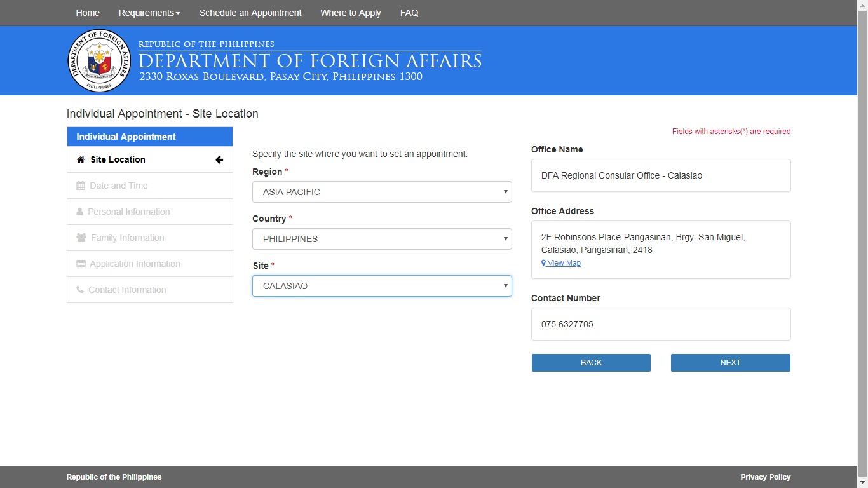Click the person icon next to Personal Information
Screen dimensions: 868x488
pyautogui.click(x=81, y=212)
